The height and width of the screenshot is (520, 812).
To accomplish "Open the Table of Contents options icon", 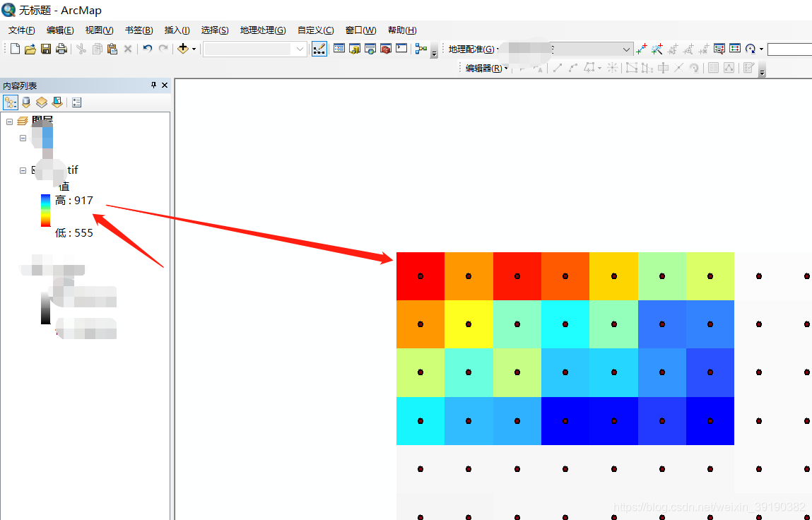I will (76, 102).
